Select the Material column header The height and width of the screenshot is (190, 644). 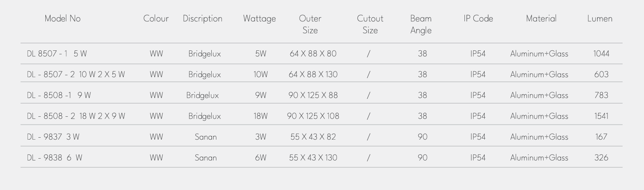point(541,19)
